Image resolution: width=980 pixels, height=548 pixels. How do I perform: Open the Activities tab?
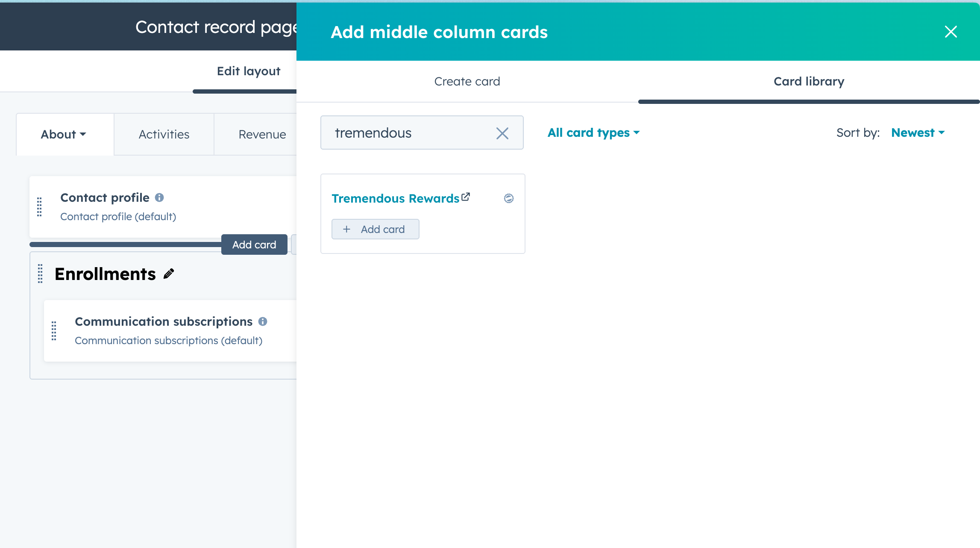(164, 135)
